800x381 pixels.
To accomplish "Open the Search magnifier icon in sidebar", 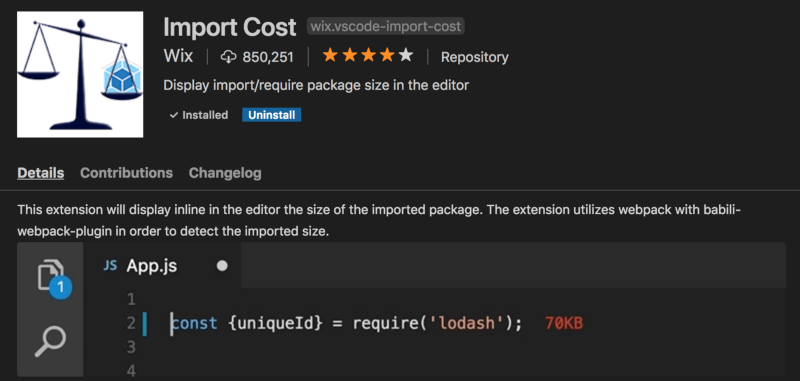I will coord(51,341).
